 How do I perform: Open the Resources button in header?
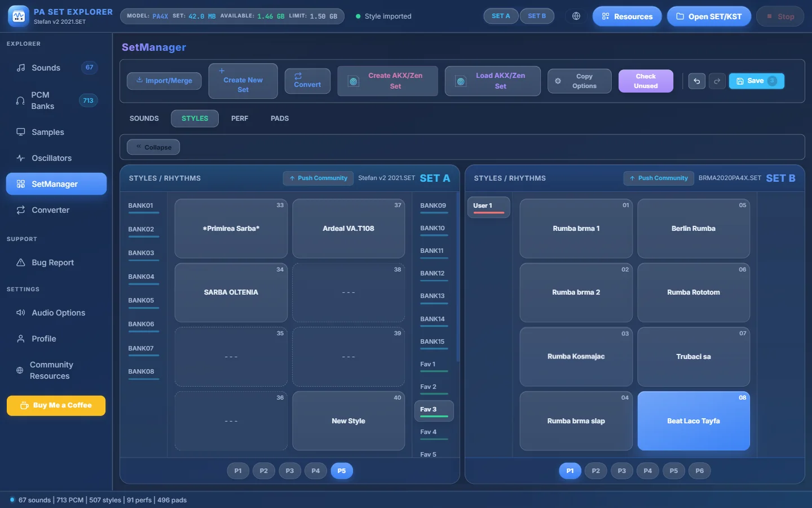point(627,16)
